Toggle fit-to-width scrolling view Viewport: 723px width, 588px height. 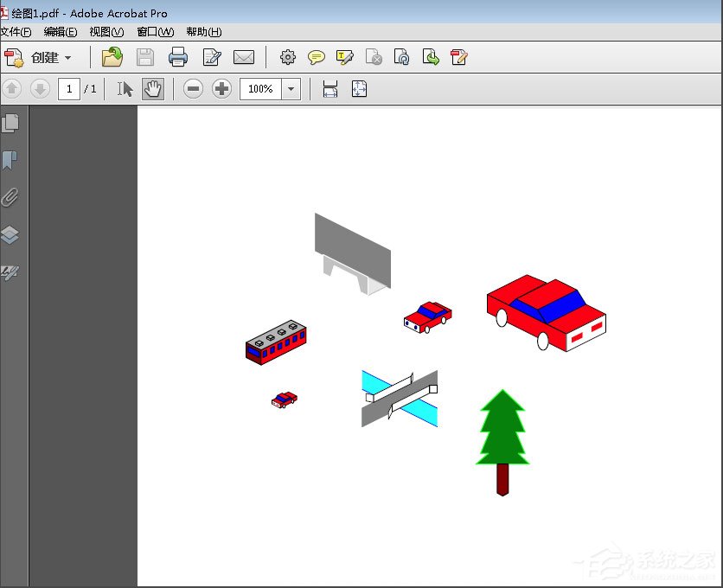click(x=330, y=89)
